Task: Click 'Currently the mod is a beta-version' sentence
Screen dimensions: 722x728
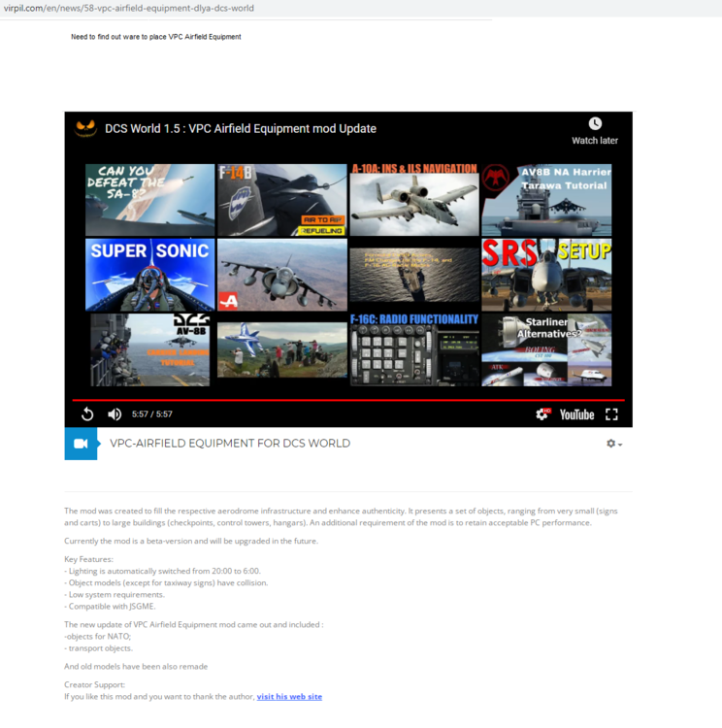Action: 191,541
